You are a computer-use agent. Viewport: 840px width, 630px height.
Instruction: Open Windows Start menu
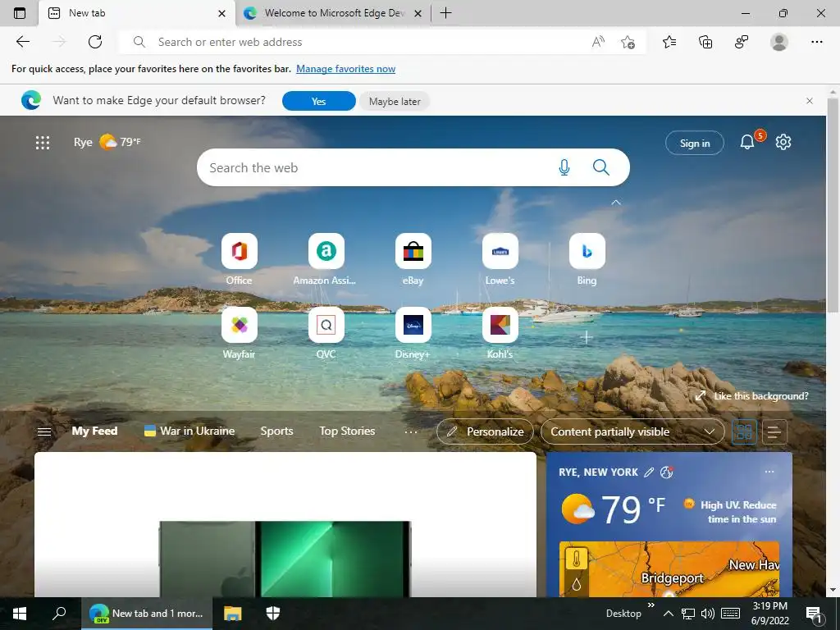pos(20,614)
